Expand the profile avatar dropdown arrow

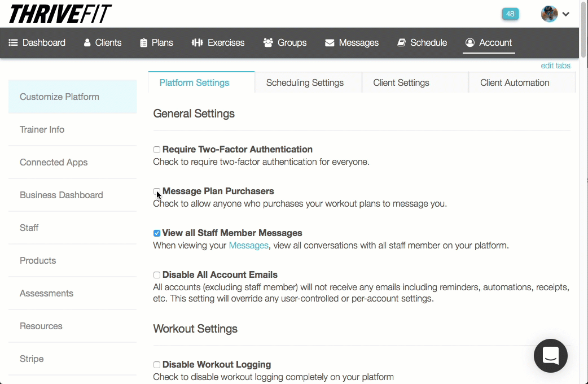click(x=565, y=14)
